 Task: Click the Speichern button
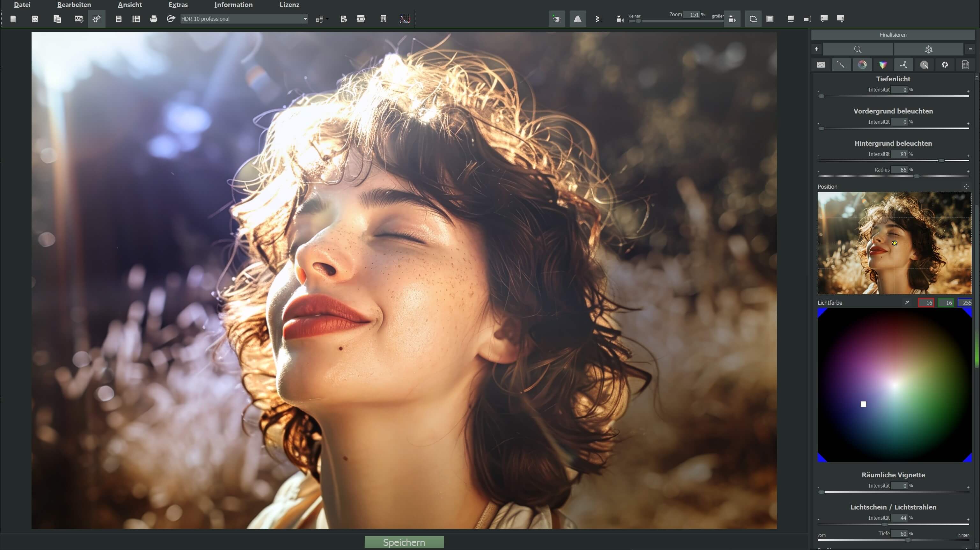click(x=404, y=542)
